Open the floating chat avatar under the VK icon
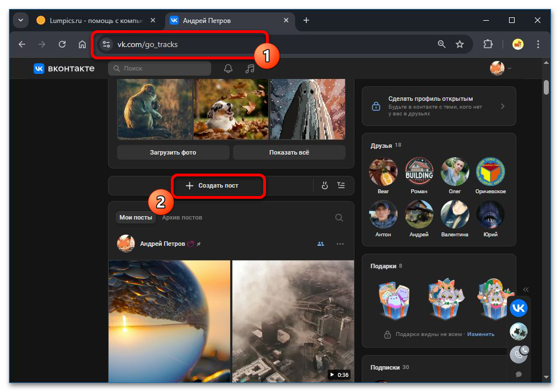Image resolution: width=560 pixels, height=392 pixels. click(x=519, y=332)
